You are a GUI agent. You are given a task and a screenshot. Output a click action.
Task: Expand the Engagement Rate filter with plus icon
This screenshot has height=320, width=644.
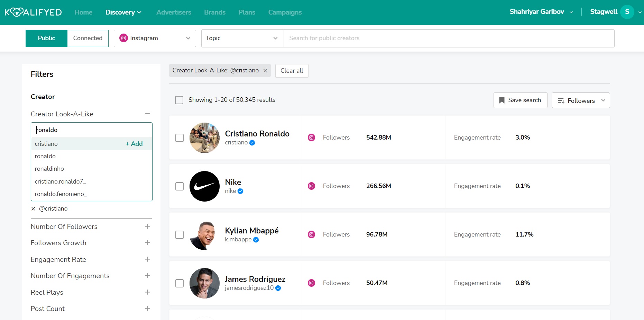coord(148,259)
